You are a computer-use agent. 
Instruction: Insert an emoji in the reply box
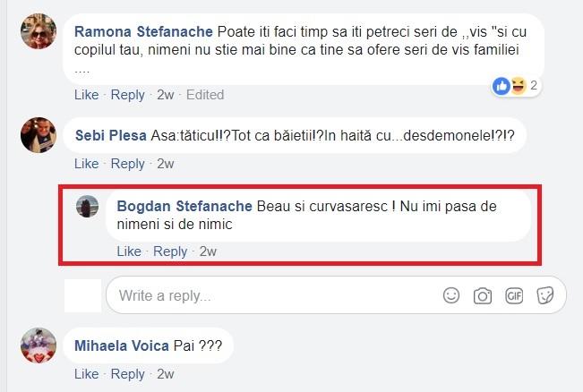[452, 295]
